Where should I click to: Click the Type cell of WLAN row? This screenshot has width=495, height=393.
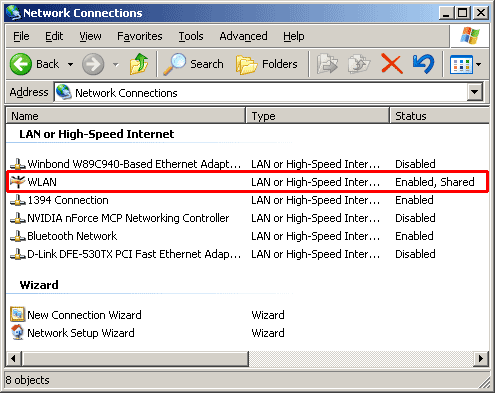point(316,182)
